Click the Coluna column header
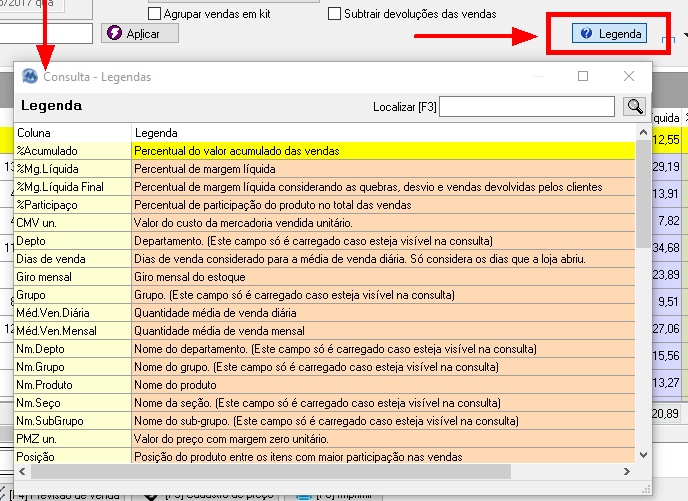The height and width of the screenshot is (501, 688). (x=73, y=133)
